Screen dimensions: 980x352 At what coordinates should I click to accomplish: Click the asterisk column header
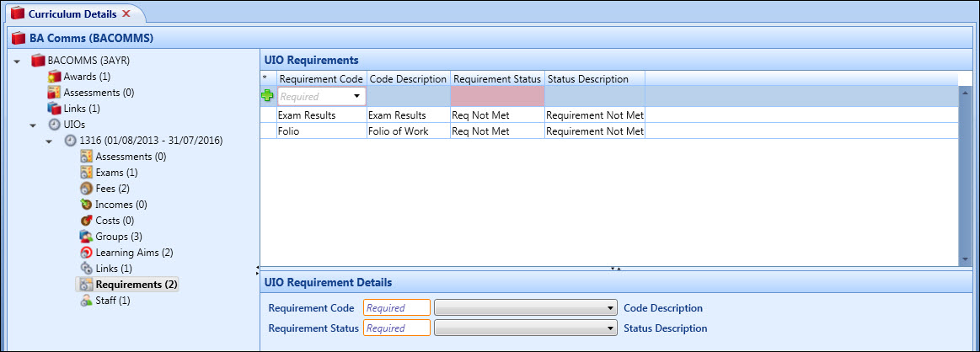[x=268, y=79]
